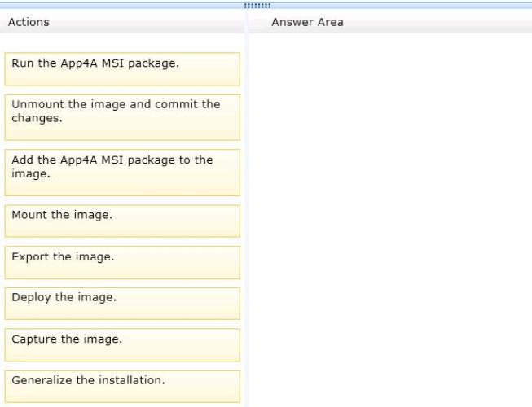This screenshot has height=407, width=532.
Task: Click the word 'changes.' in the Unmount action
Action: coord(37,118)
